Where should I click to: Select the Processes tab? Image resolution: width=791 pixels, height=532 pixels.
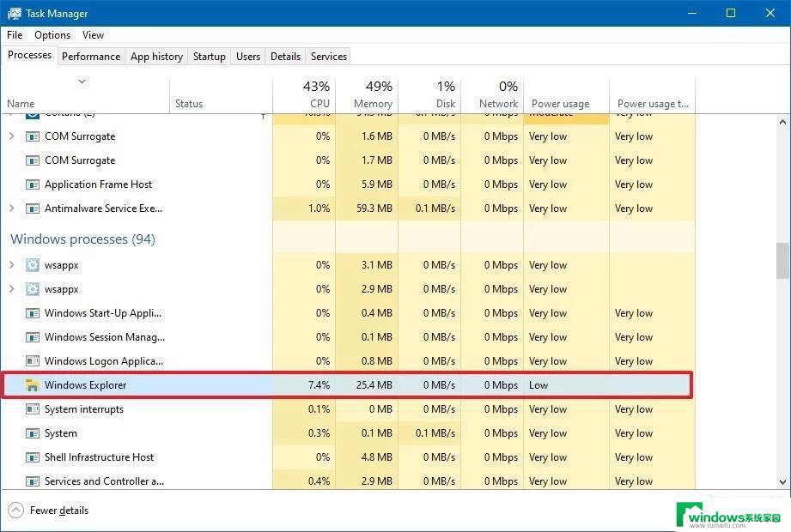pyautogui.click(x=29, y=55)
